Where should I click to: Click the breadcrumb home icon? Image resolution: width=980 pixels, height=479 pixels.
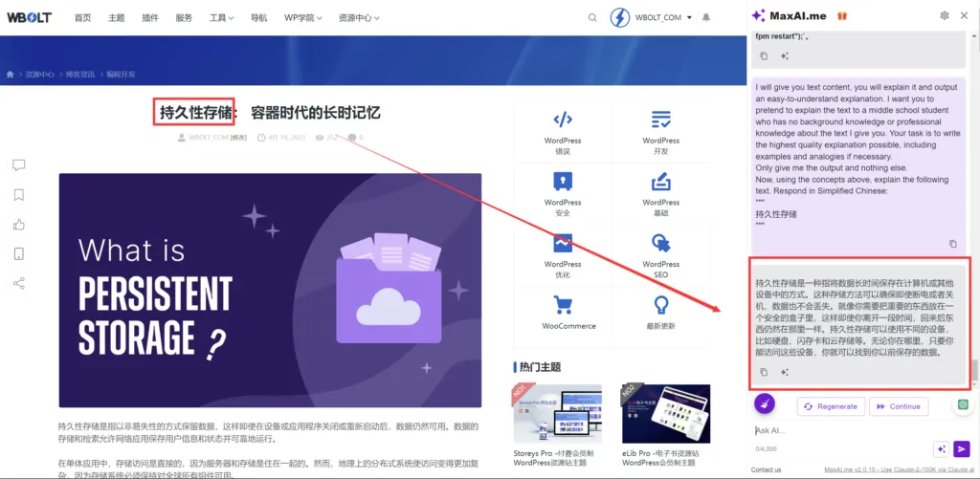click(10, 75)
